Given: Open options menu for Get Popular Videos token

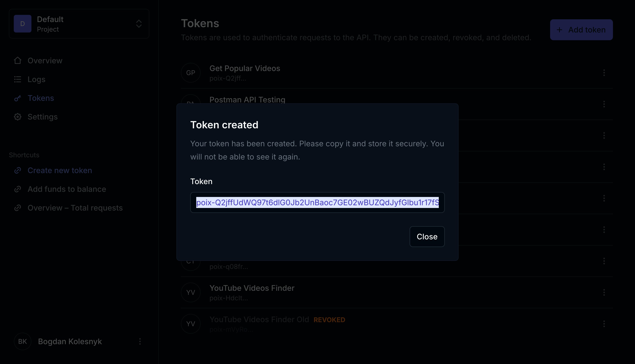Looking at the screenshot, I should coord(604,73).
